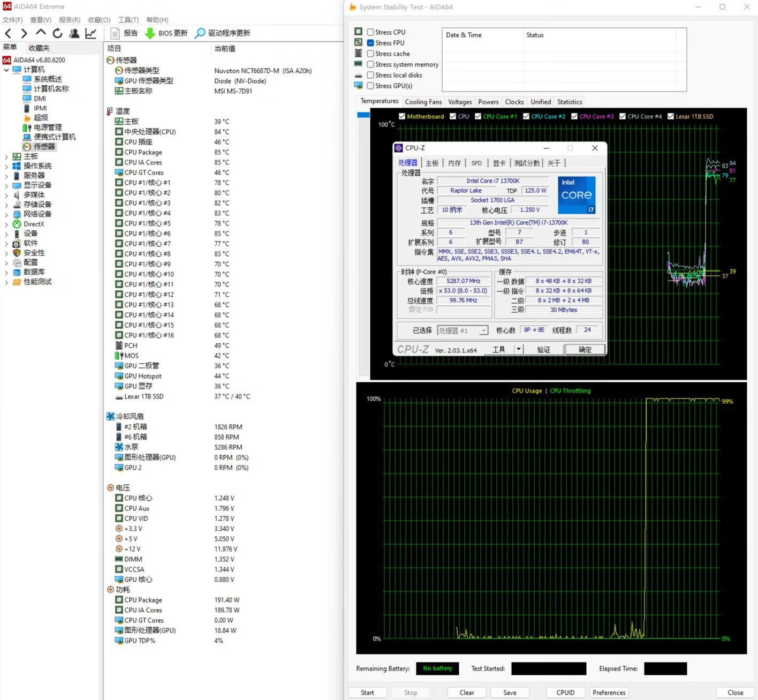Screen dimensions: 758x700
Task: Toggle the CPU Core #1 graph checkbox
Action: point(478,116)
